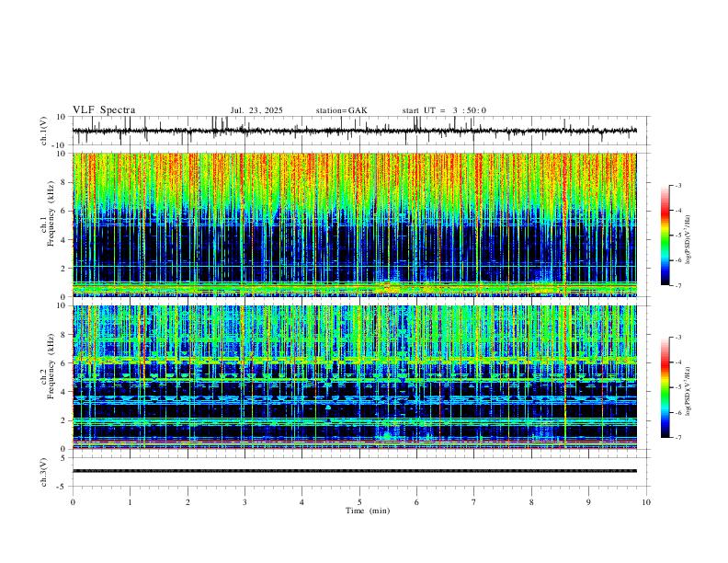Click the 'ch.3(V)' axis label
Screen dimensions: 728x563
coord(44,472)
